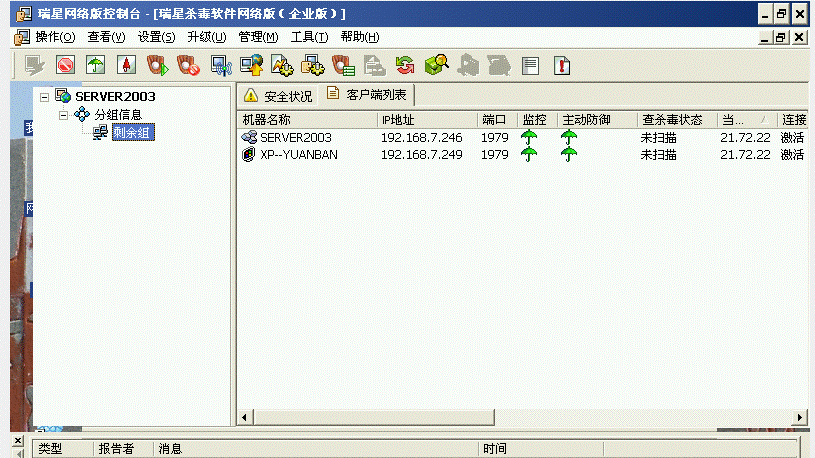Click the horizontal scrollbar left arrow
815x458 pixels.
point(245,417)
